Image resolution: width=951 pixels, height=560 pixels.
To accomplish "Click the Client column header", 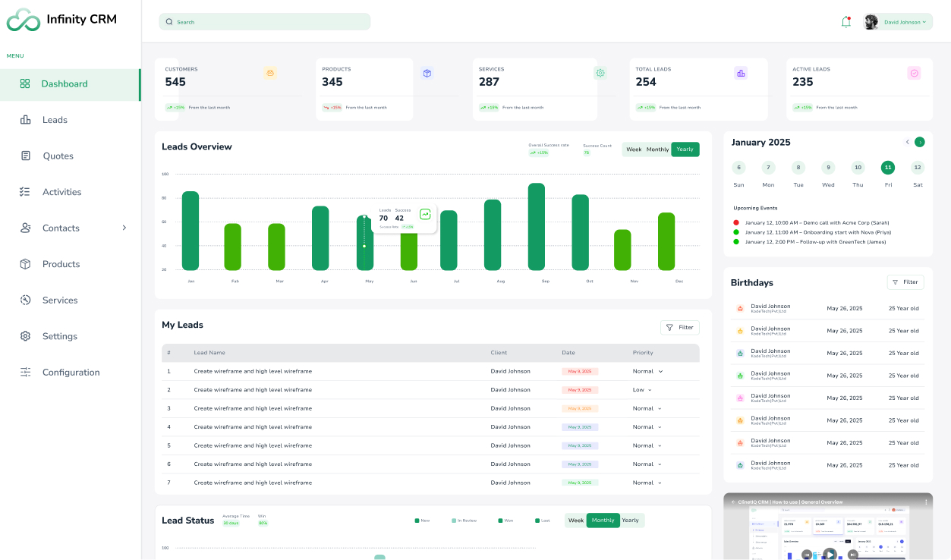I will [499, 353].
